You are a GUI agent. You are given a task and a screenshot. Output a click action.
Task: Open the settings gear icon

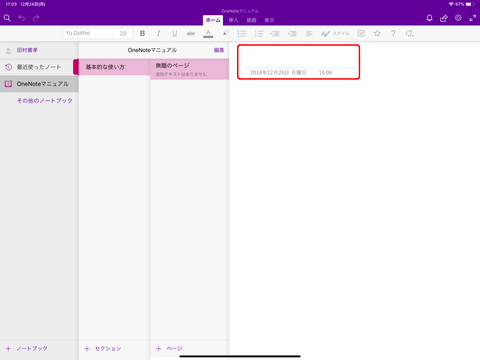tap(458, 18)
